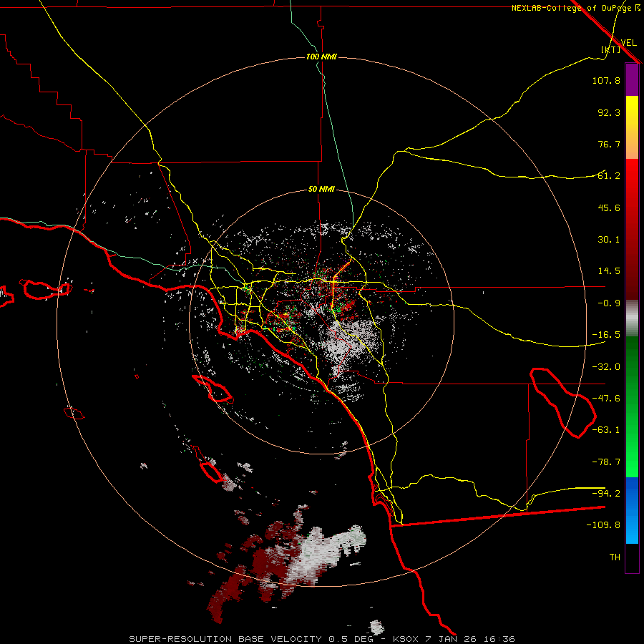Viewport: 644px width, 644px height.
Task: Click the [KT] units label
Action: point(610,49)
